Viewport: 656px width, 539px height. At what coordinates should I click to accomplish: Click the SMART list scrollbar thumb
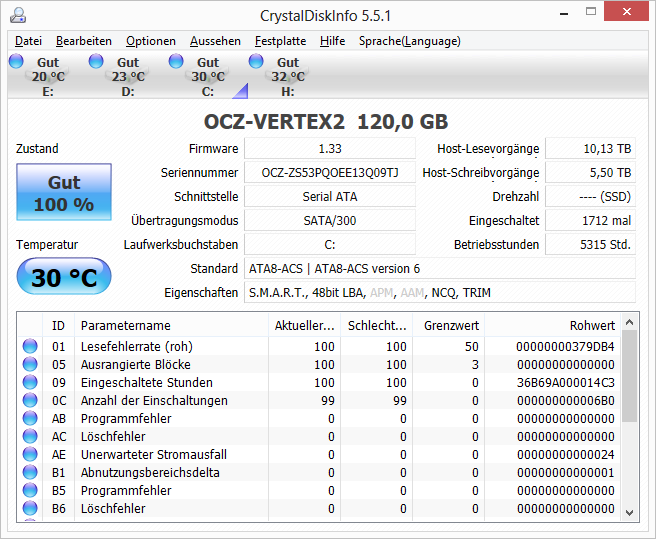click(629, 376)
